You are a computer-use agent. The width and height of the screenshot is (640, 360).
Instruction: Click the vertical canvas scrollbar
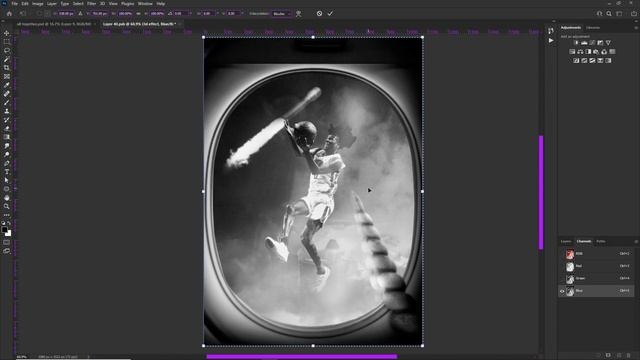click(x=541, y=192)
